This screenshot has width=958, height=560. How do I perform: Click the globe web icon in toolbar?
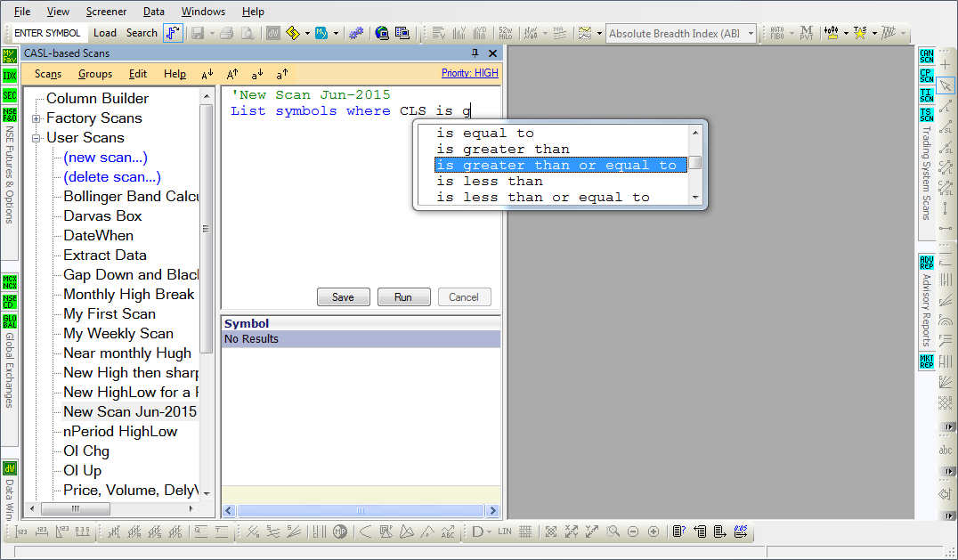[x=382, y=33]
